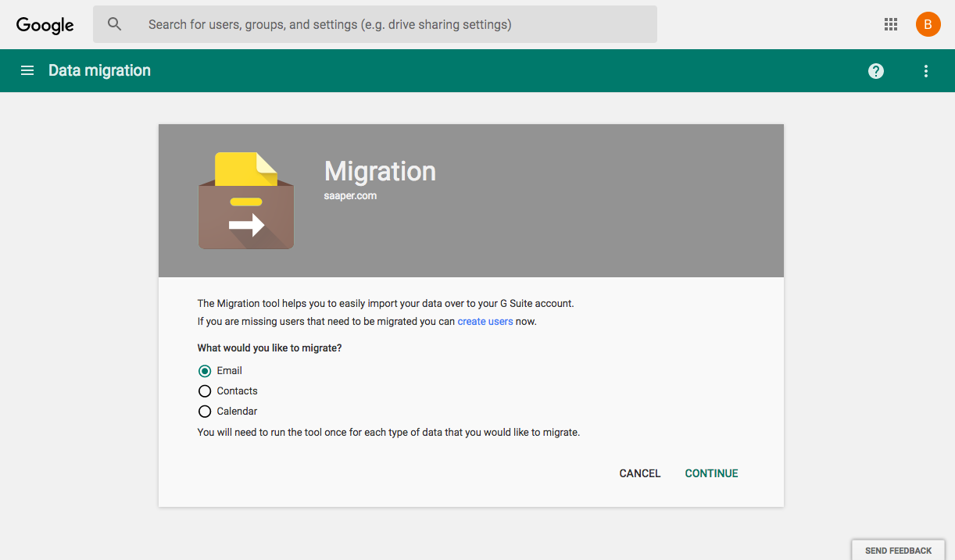The width and height of the screenshot is (955, 560).
Task: Click the Calendar option label
Action: [x=237, y=412]
